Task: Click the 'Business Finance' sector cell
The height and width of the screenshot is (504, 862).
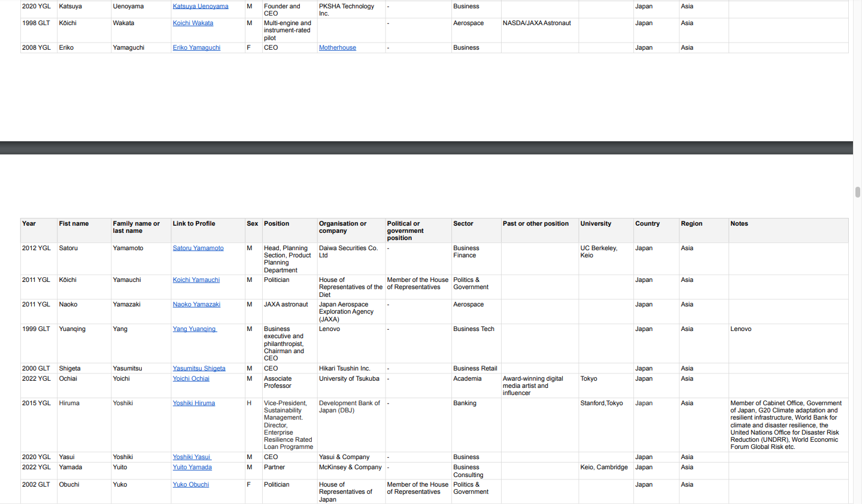Action: click(476, 259)
